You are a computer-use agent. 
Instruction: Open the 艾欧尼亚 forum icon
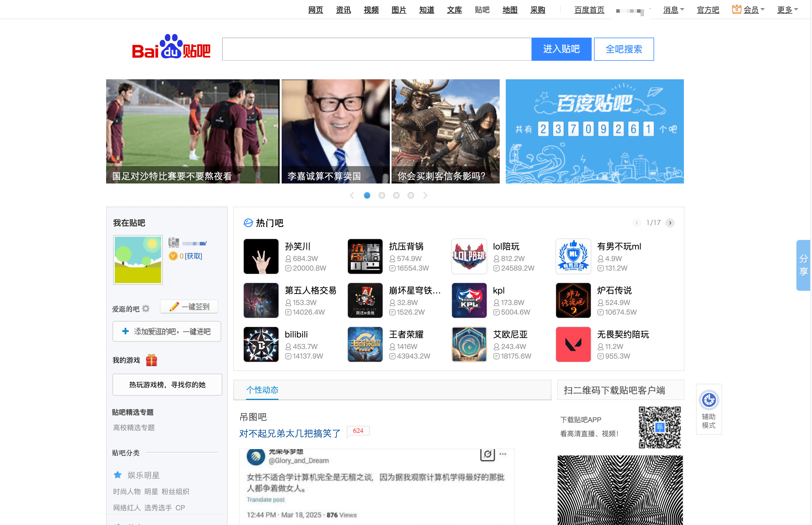pos(469,344)
